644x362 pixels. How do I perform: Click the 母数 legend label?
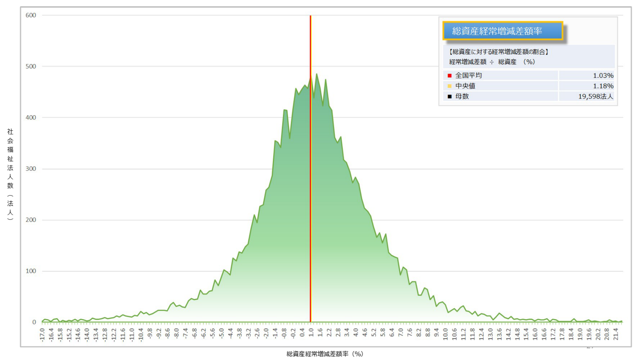462,97
